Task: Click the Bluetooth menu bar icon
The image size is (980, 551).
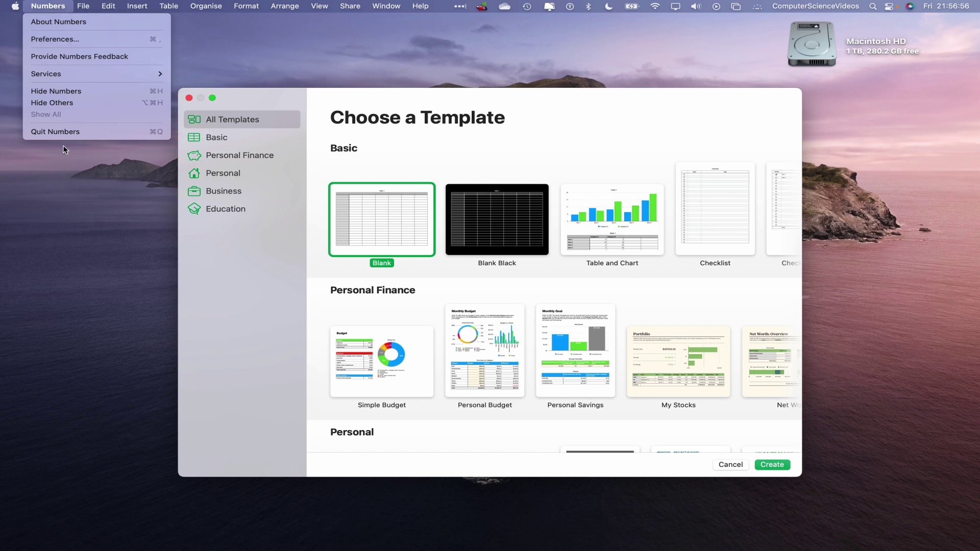Action: pos(589,6)
